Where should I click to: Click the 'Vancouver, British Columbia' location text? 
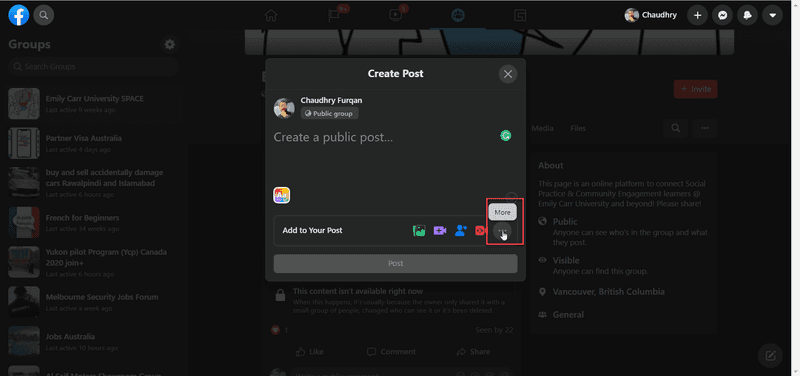pos(609,292)
